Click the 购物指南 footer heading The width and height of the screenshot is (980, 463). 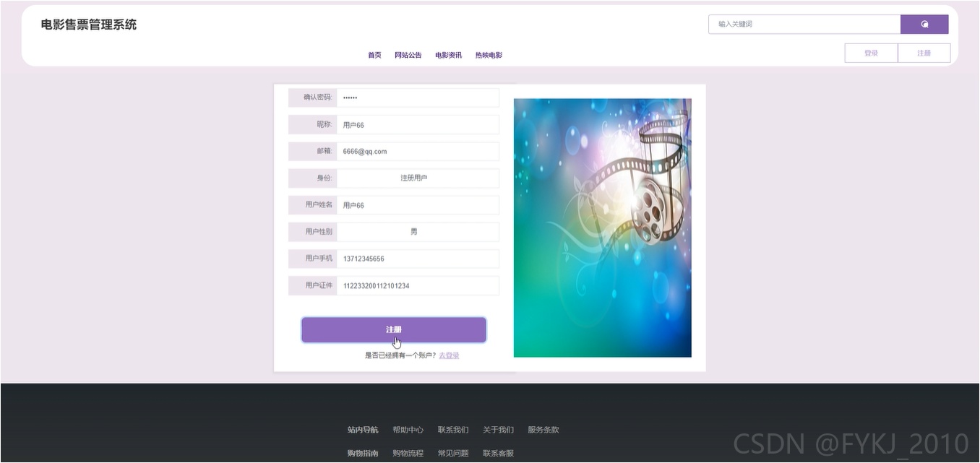pyautogui.click(x=363, y=454)
